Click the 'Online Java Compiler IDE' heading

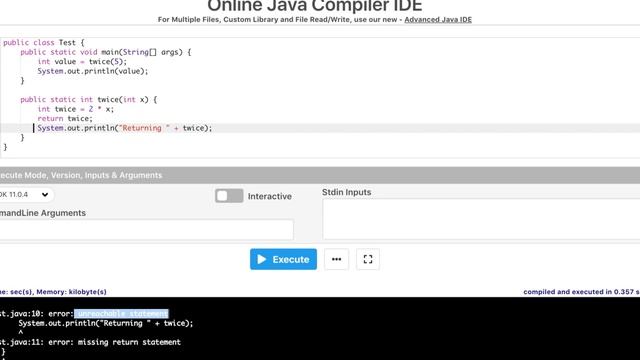point(315,6)
